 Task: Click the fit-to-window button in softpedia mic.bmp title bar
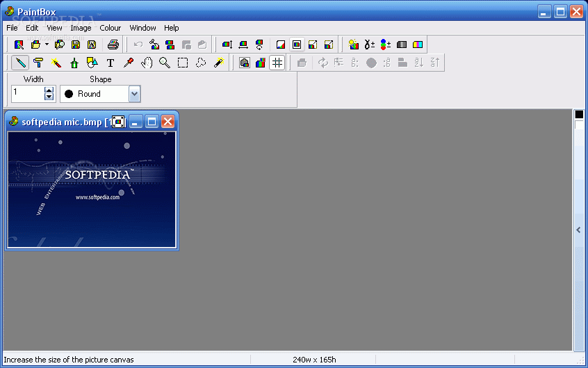click(118, 122)
